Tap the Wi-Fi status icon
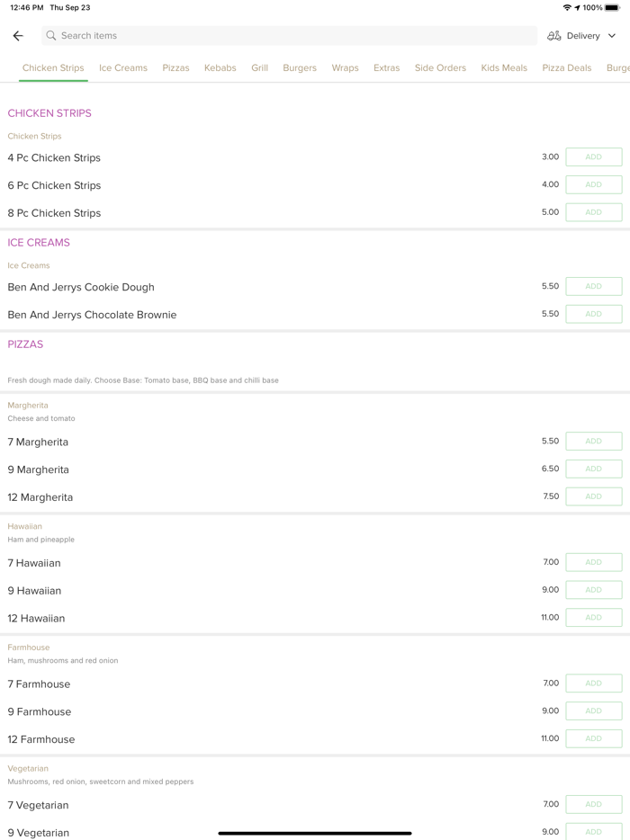Screen dimensions: 630x840 tap(567, 7)
